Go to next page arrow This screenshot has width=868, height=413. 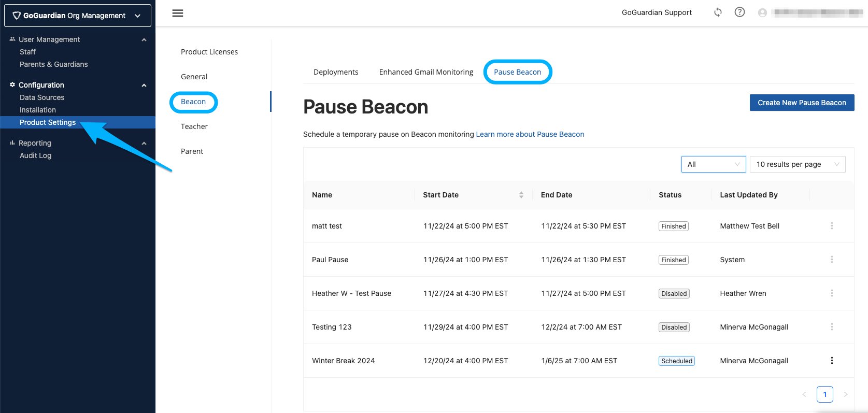pyautogui.click(x=846, y=394)
